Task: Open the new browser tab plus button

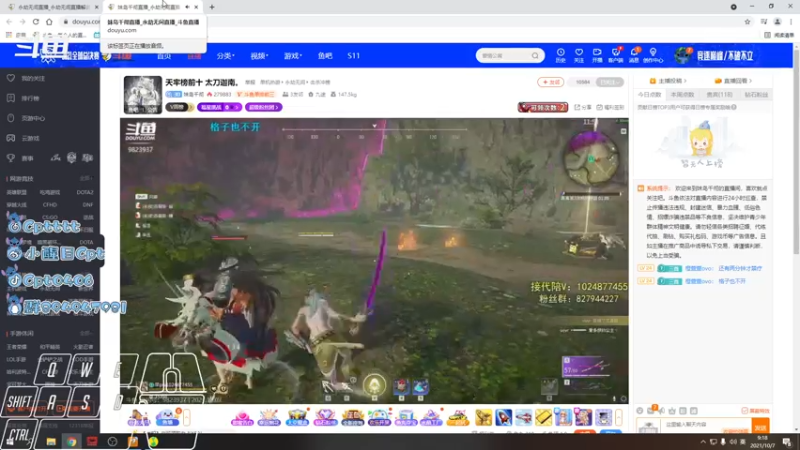Action: (212, 7)
